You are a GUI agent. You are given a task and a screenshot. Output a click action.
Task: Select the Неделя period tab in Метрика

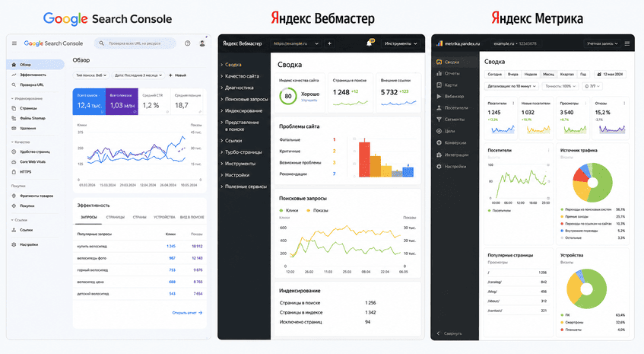(x=531, y=75)
